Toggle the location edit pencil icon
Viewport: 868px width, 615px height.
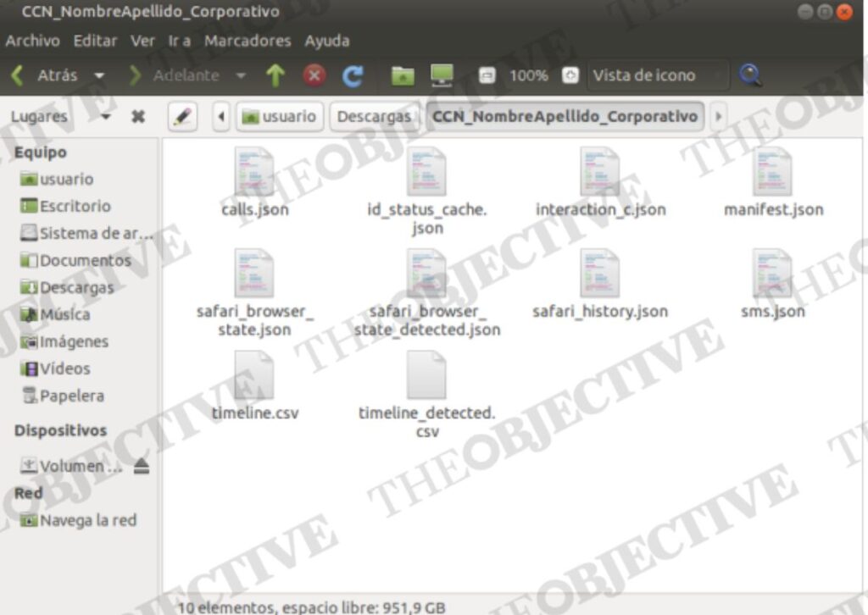182,117
